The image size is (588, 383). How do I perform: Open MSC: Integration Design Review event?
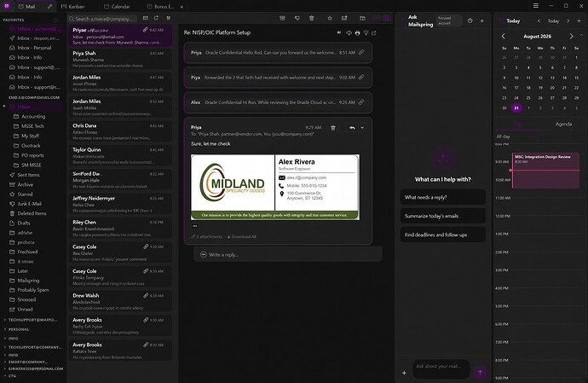coord(545,171)
